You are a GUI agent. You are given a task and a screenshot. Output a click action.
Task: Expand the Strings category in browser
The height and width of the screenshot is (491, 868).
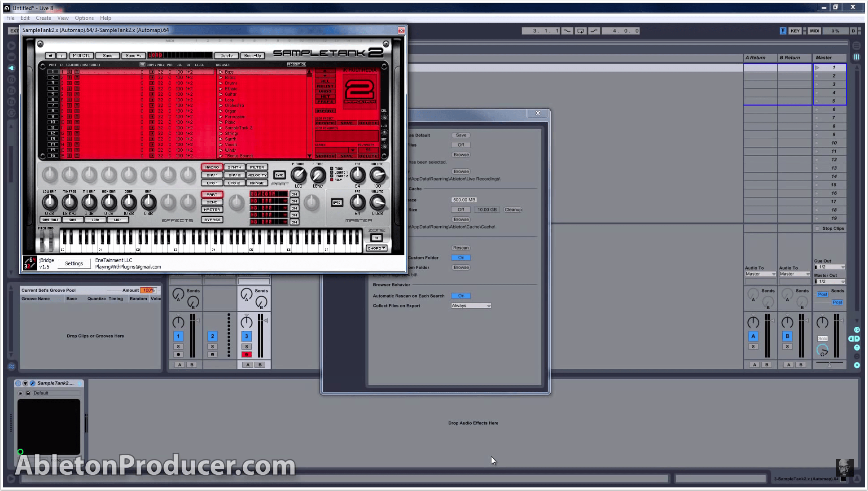pyautogui.click(x=221, y=133)
